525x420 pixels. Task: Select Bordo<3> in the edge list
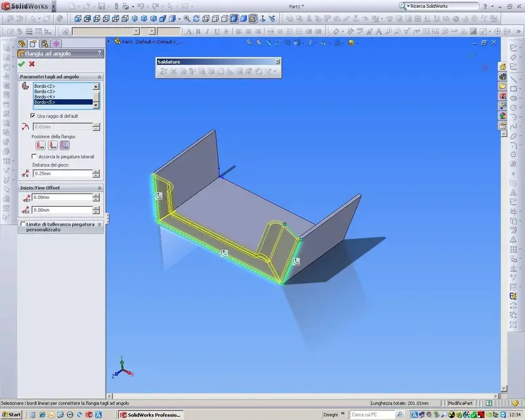(x=63, y=91)
